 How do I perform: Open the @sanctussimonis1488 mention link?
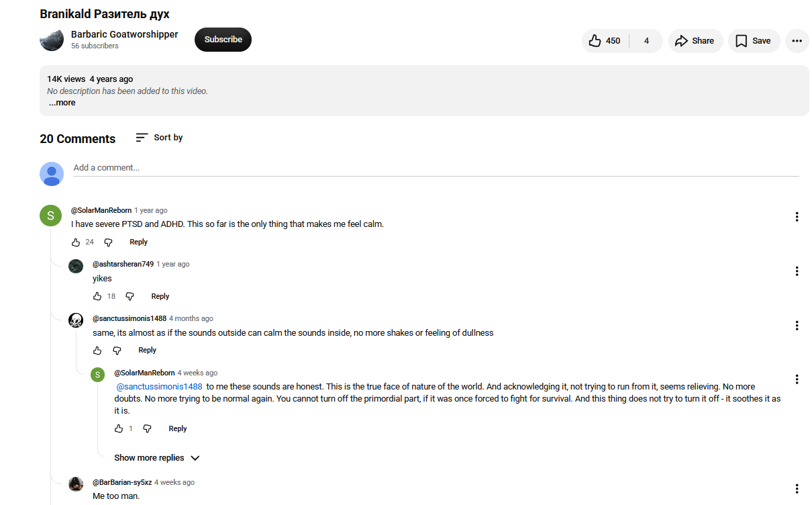click(x=160, y=387)
